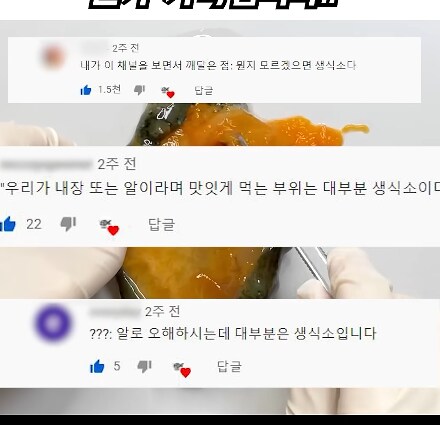Reply (답글) to the top comment

pos(204,90)
